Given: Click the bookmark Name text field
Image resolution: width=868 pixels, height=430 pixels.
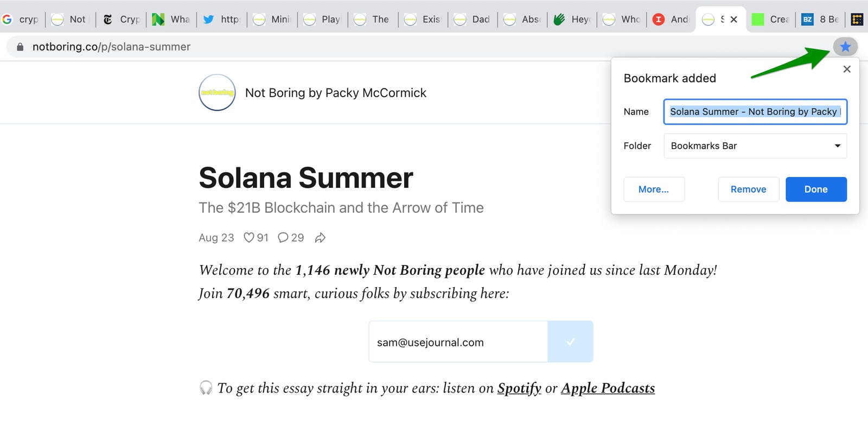Looking at the screenshot, I should (x=755, y=112).
